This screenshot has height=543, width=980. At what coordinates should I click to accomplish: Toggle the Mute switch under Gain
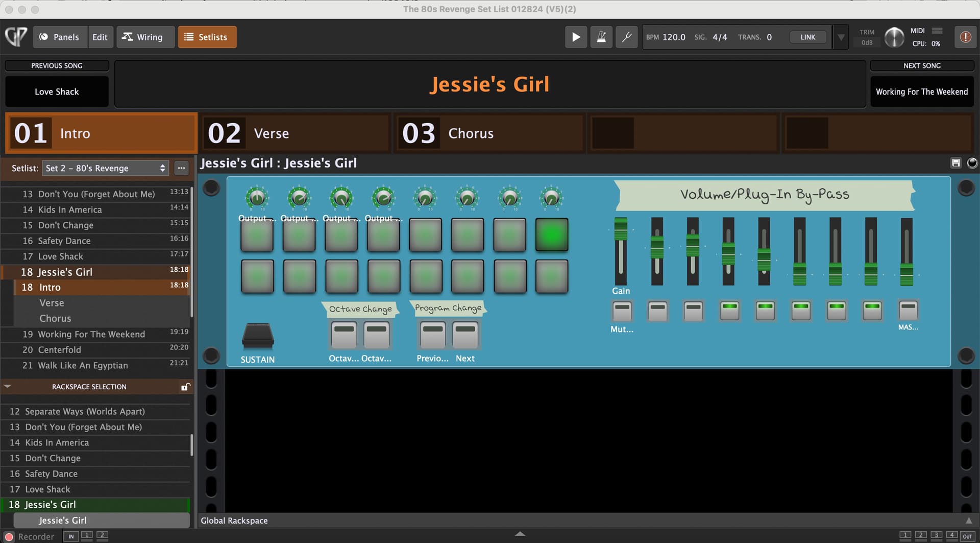pyautogui.click(x=622, y=311)
